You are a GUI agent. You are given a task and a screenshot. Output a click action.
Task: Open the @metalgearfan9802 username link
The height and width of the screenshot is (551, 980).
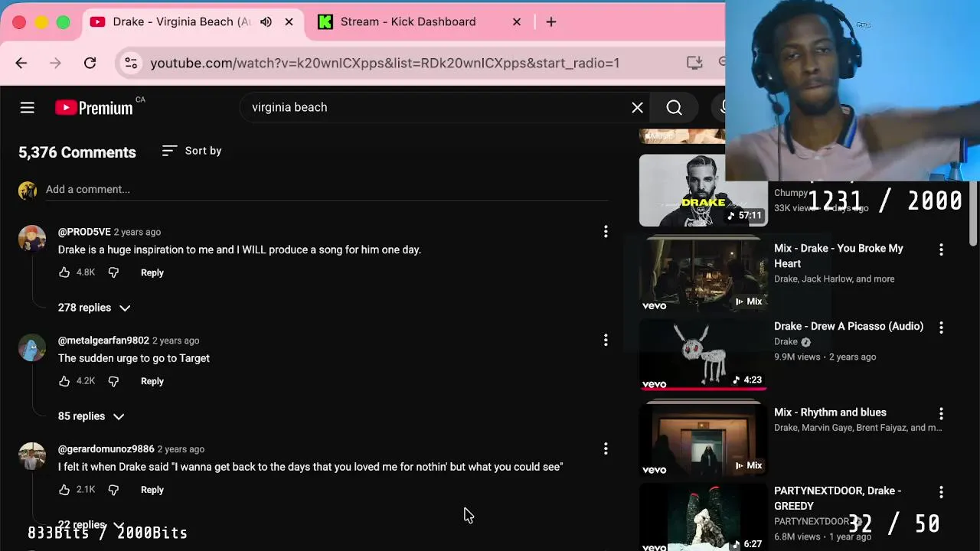(103, 341)
